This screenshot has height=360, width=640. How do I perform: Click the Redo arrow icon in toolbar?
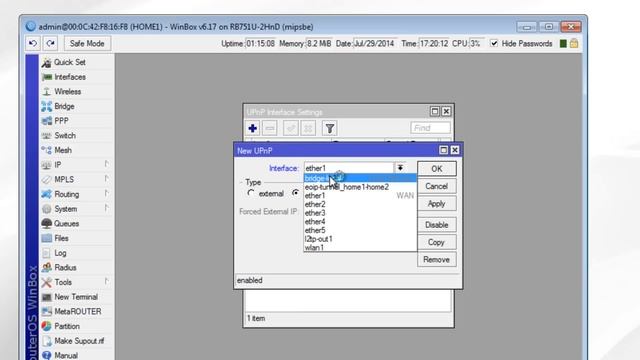coord(51,43)
